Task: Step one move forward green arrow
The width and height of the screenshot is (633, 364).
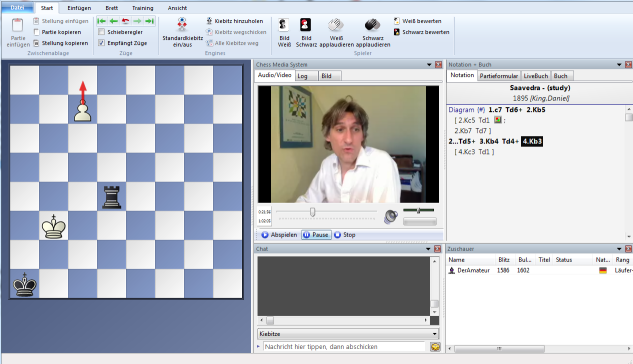Action: 138,21
